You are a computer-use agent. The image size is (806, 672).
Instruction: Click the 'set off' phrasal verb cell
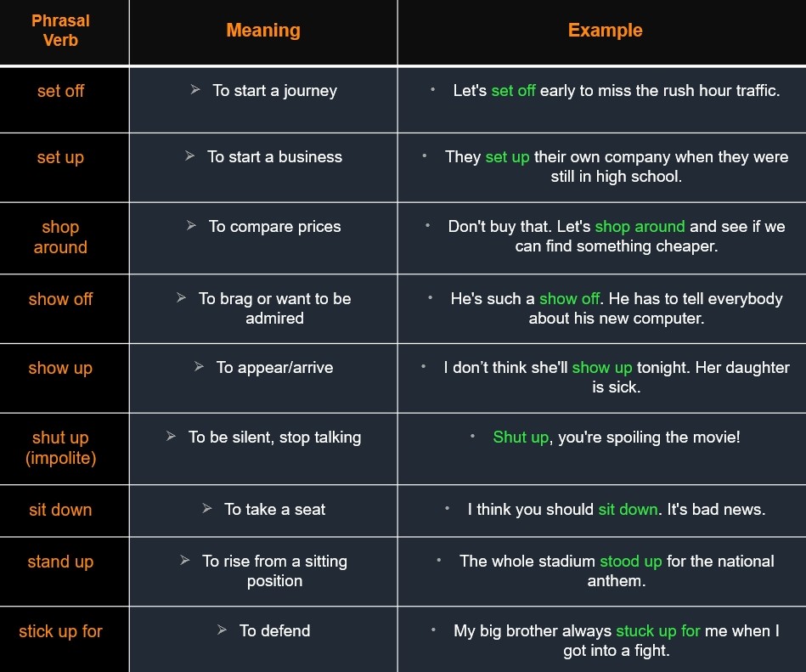[x=60, y=91]
